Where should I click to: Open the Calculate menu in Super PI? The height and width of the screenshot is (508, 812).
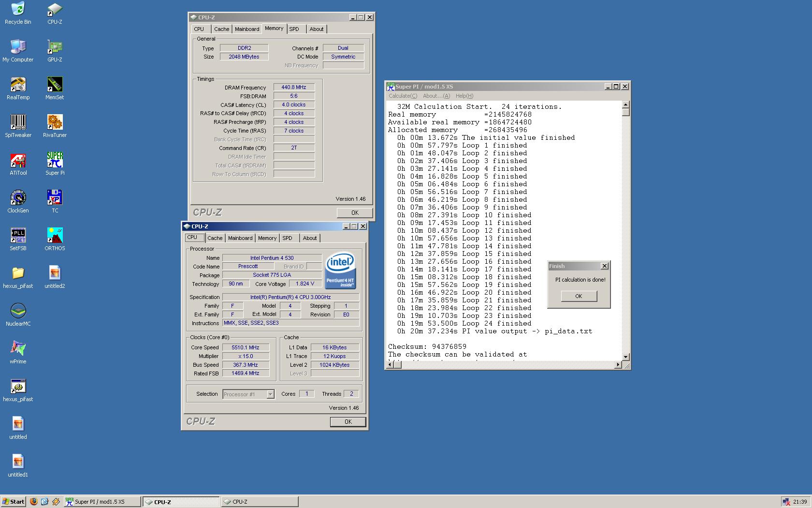[403, 96]
